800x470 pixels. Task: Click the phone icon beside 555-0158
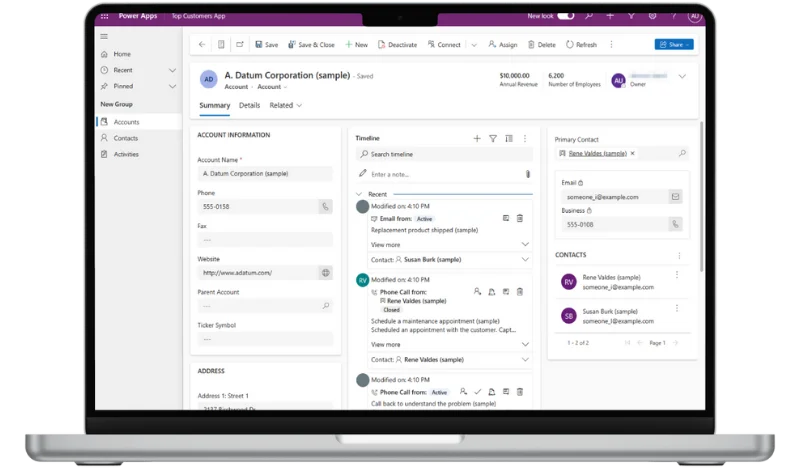tap(325, 207)
